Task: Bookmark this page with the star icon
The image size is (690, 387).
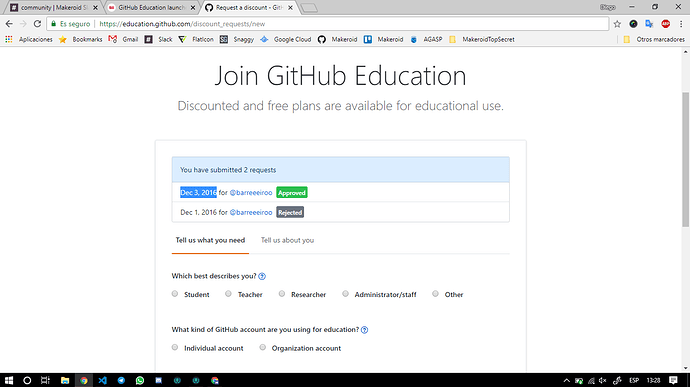Action: [x=617, y=24]
